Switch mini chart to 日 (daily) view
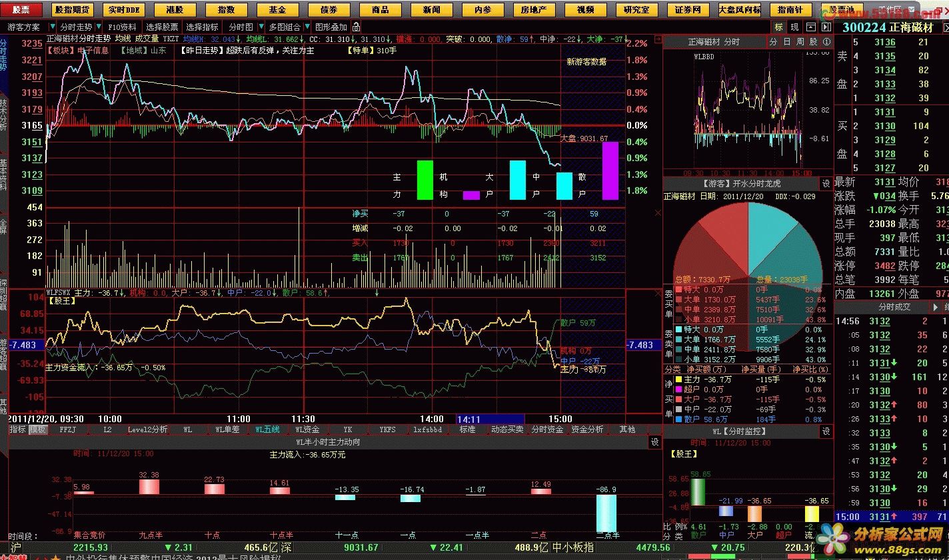This screenshot has width=949, height=560. 786,41
